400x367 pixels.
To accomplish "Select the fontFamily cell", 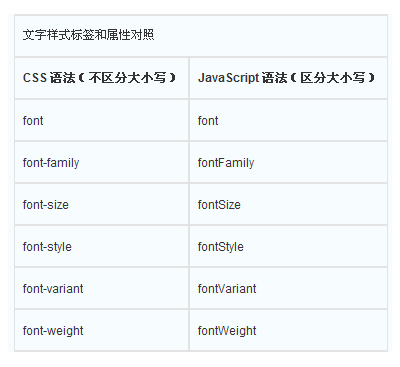I will tap(288, 162).
